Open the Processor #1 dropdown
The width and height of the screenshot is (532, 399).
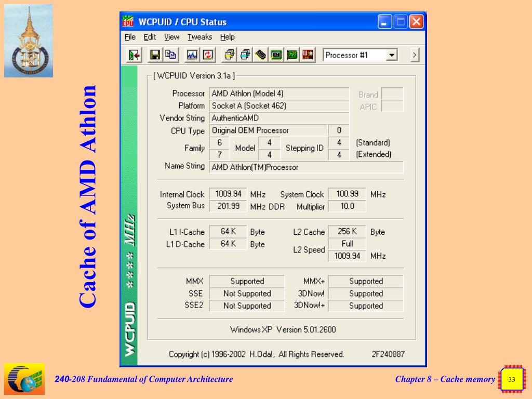pyautogui.click(x=392, y=55)
